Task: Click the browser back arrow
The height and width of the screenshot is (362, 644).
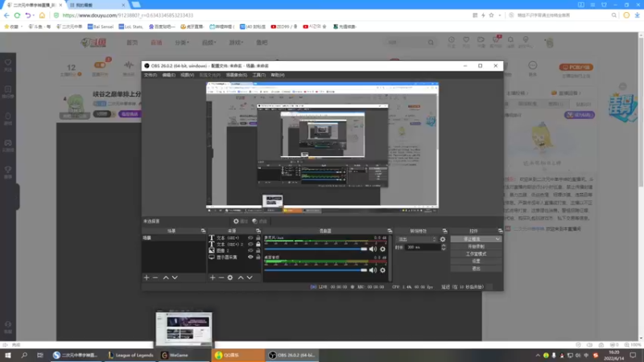Action: click(6, 15)
